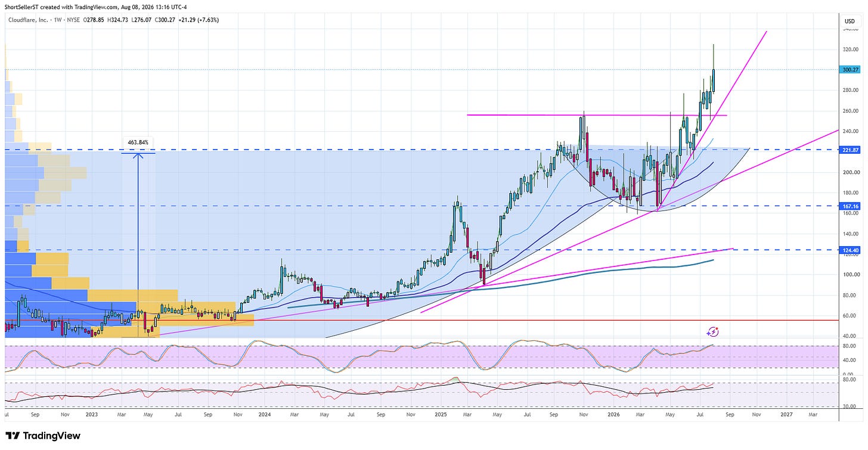Click the 124.40 price level label
Image resolution: width=868 pixels, height=450 pixels.
[x=850, y=250]
